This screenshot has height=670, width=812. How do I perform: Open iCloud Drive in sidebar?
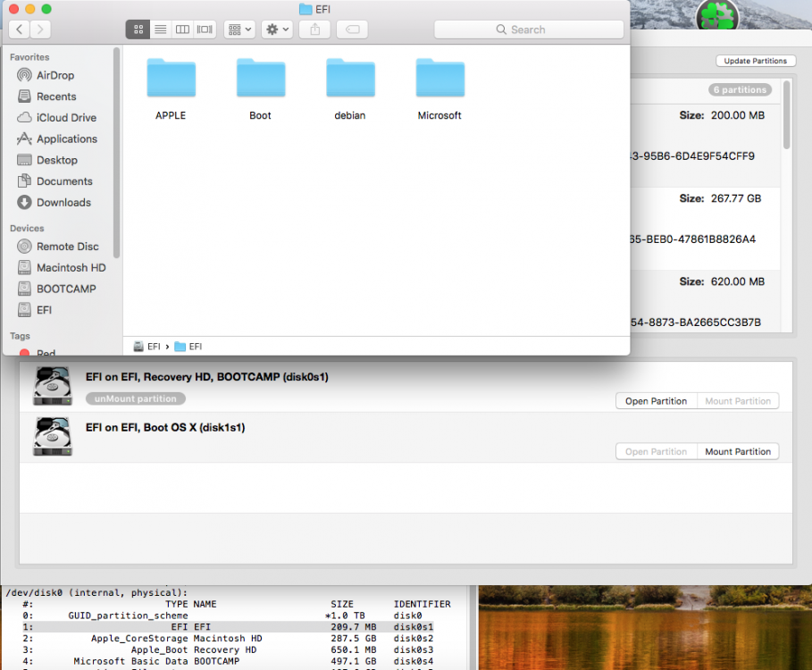[66, 118]
